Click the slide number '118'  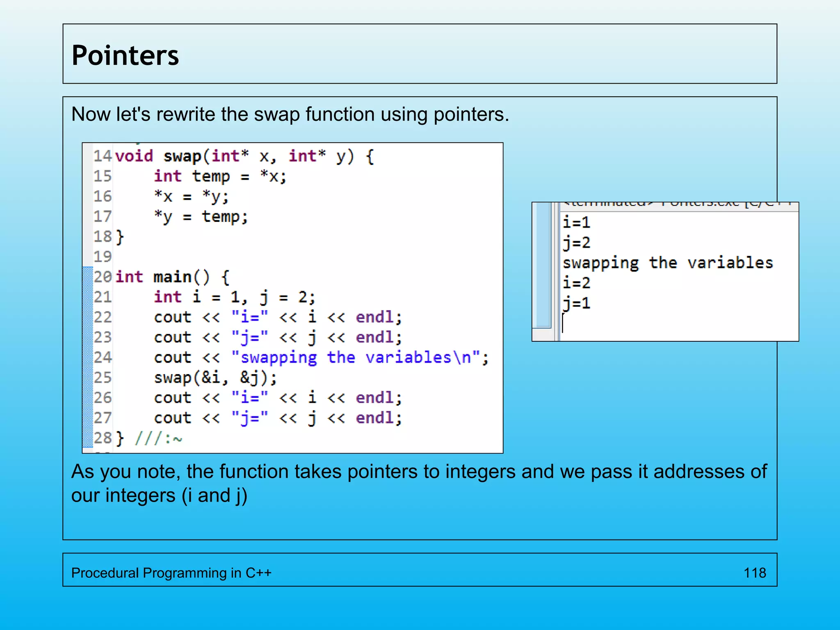click(755, 573)
